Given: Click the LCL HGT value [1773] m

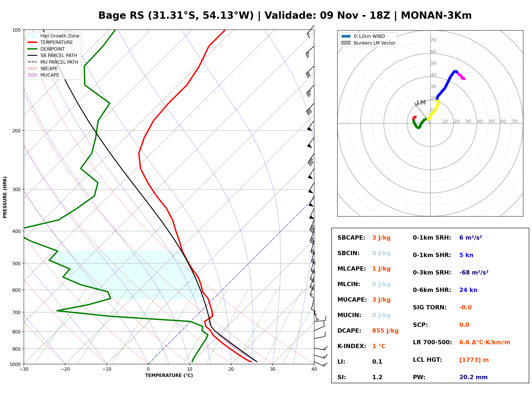Looking at the screenshot, I should [x=474, y=360].
